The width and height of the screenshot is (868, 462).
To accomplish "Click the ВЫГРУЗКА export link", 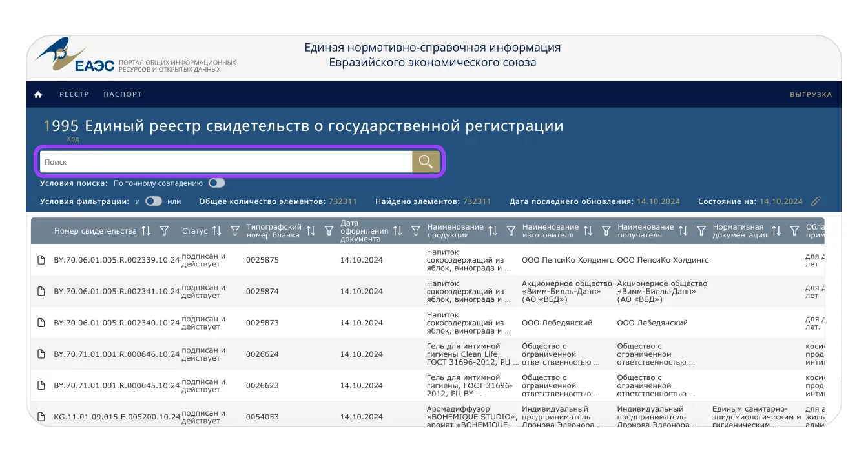I will click(811, 95).
